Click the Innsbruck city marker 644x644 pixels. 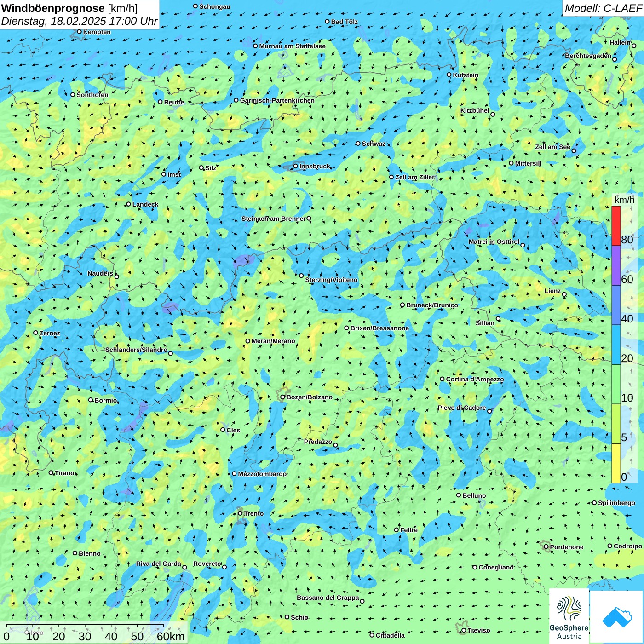coord(296,166)
